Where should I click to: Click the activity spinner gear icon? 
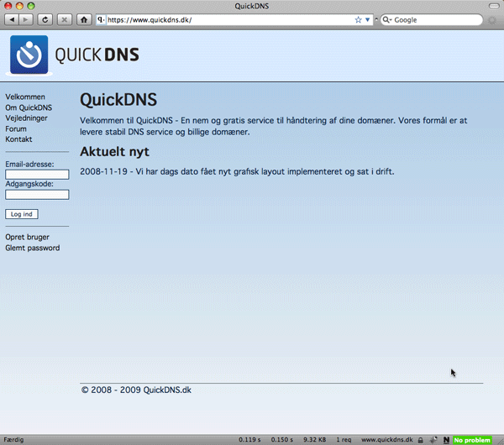point(492,20)
